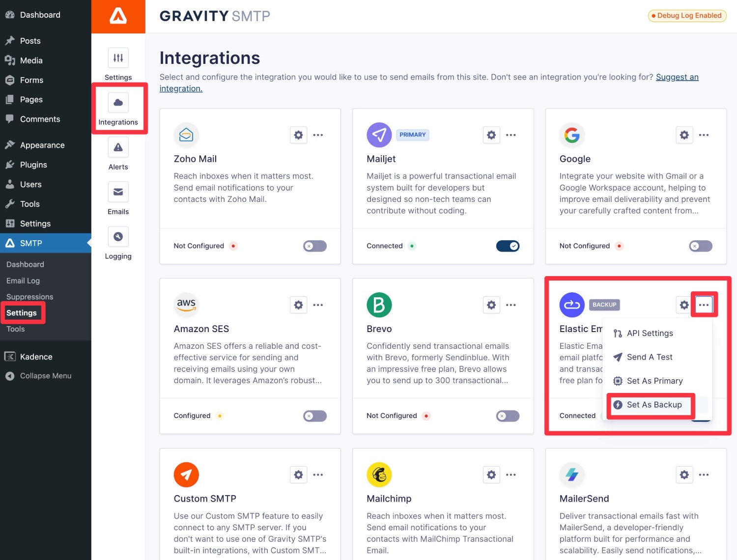The width and height of the screenshot is (737, 560).
Task: Click the Custom SMTP orange logo
Action: point(186,475)
